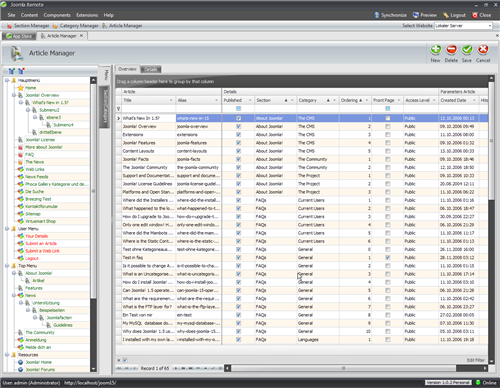
Task: Click the Preview toolbar icon
Action: coord(416,15)
